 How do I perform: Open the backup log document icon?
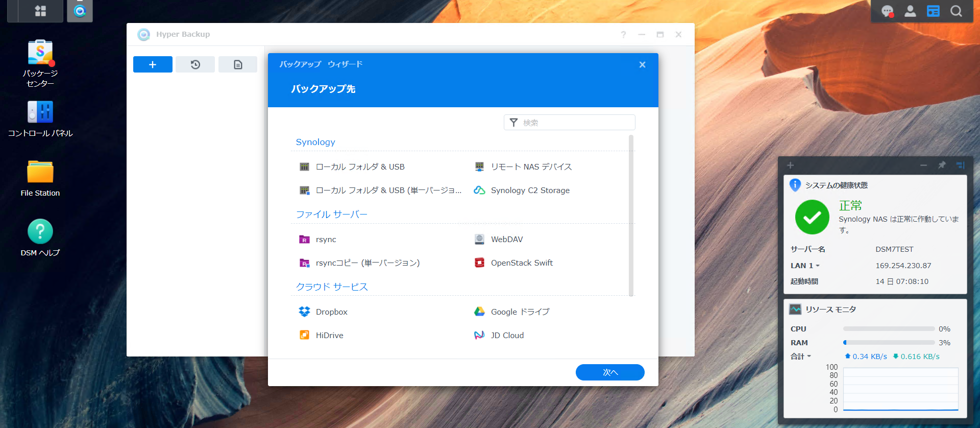(238, 64)
